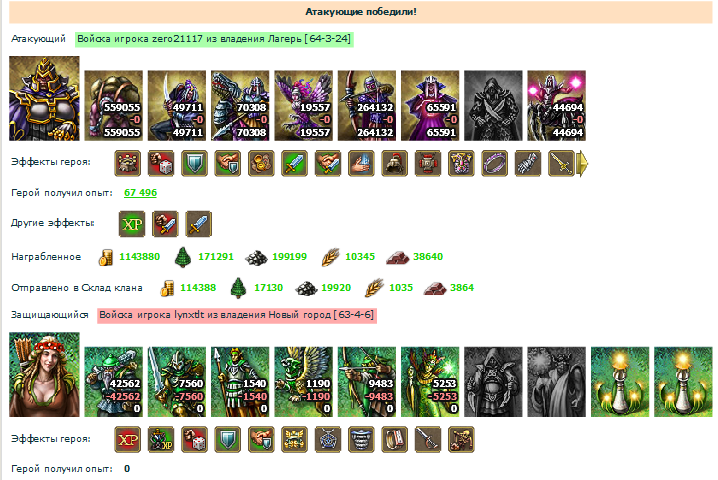Click the armored gauntlet attacker effect icon

[528, 163]
